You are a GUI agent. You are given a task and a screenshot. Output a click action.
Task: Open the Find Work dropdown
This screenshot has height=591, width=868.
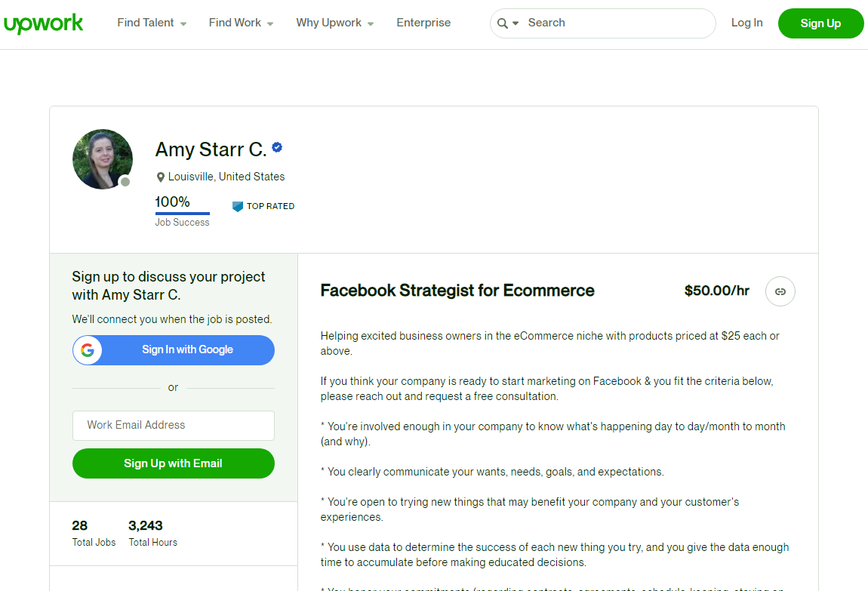[240, 23]
